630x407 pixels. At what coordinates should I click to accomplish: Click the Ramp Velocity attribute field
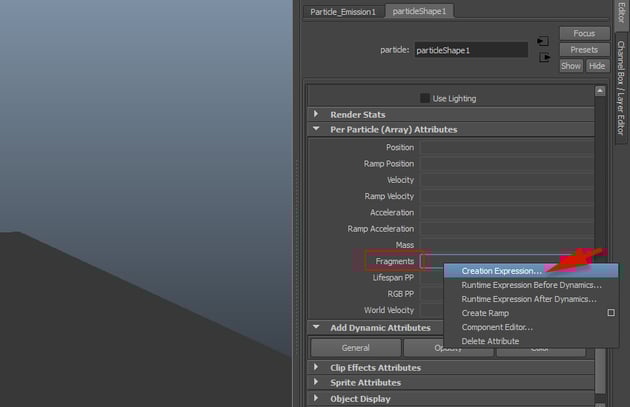coord(507,196)
